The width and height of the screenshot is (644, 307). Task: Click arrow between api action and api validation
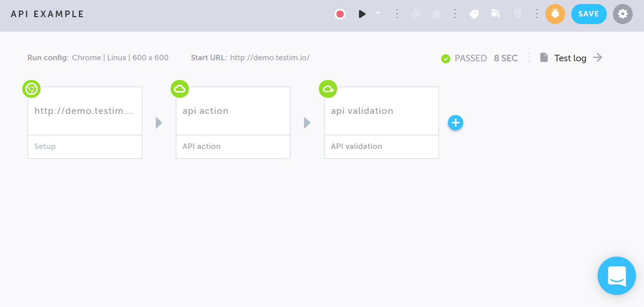307,123
